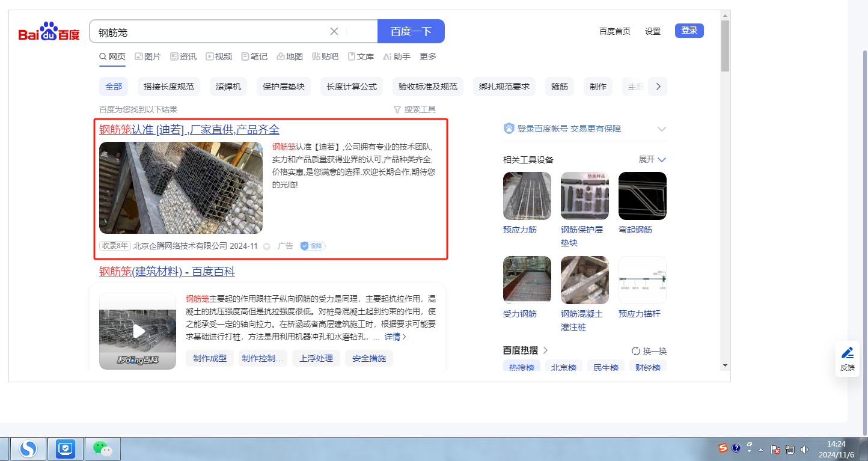The height and width of the screenshot is (461, 868).
Task: Play the 秒懂百科 video thumbnail
Action: pyautogui.click(x=138, y=331)
